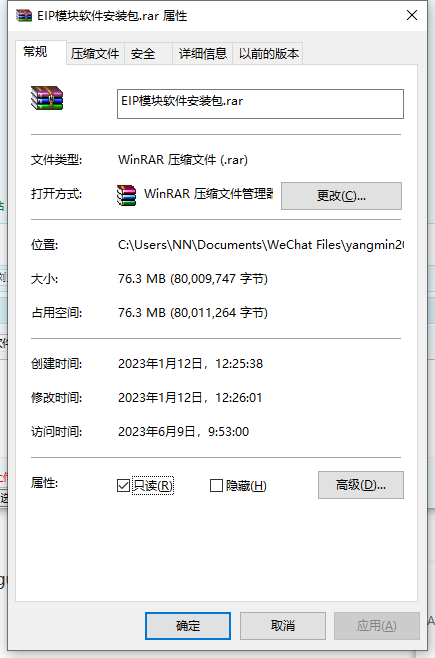Image resolution: width=435 pixels, height=658 pixels.
Task: Click the 应用(A) button
Action: 377,626
